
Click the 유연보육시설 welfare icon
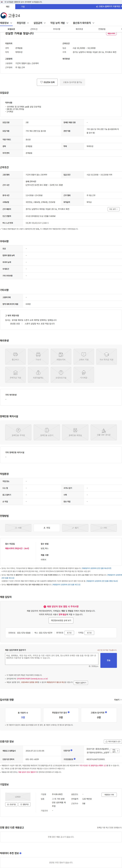(x=61, y=375)
